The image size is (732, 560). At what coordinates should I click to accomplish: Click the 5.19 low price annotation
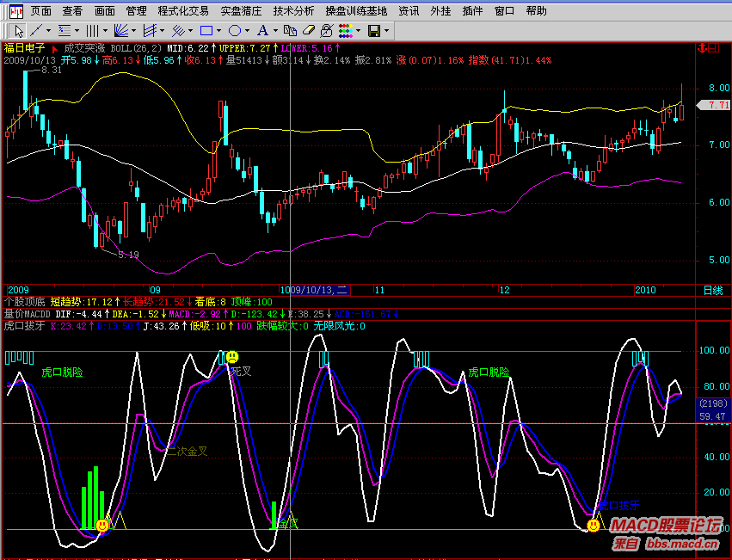(128, 255)
